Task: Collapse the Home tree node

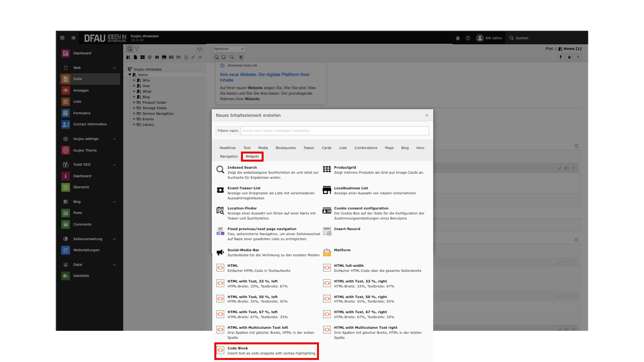Action: (x=130, y=75)
